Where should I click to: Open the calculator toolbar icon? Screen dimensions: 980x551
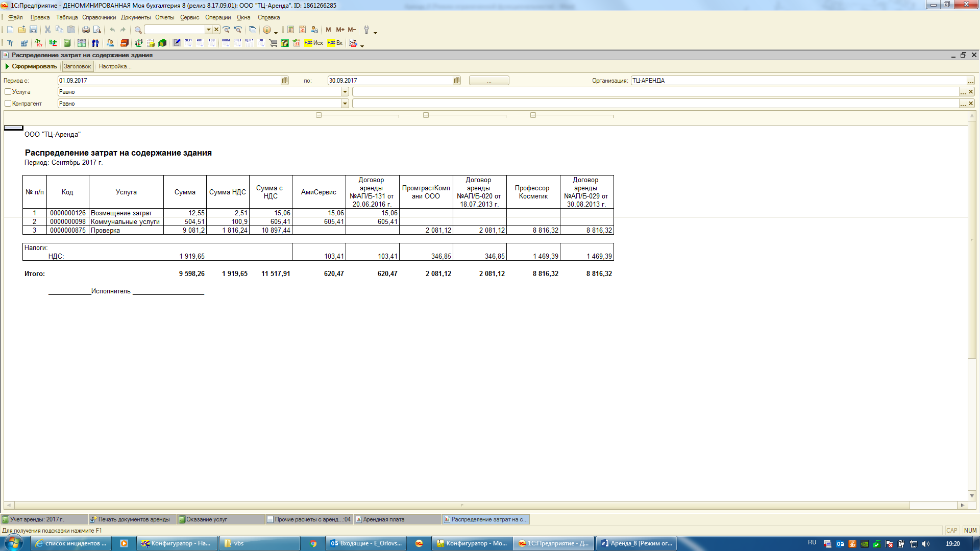pos(290,30)
